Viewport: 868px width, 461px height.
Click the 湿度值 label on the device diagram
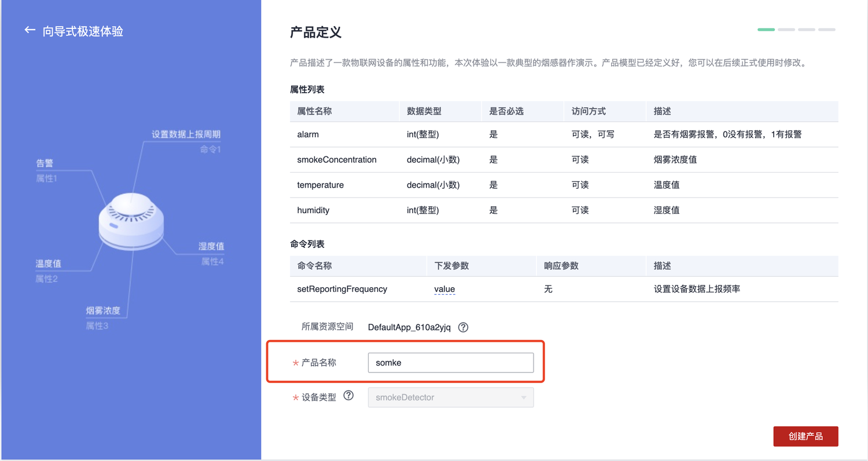pyautogui.click(x=211, y=246)
